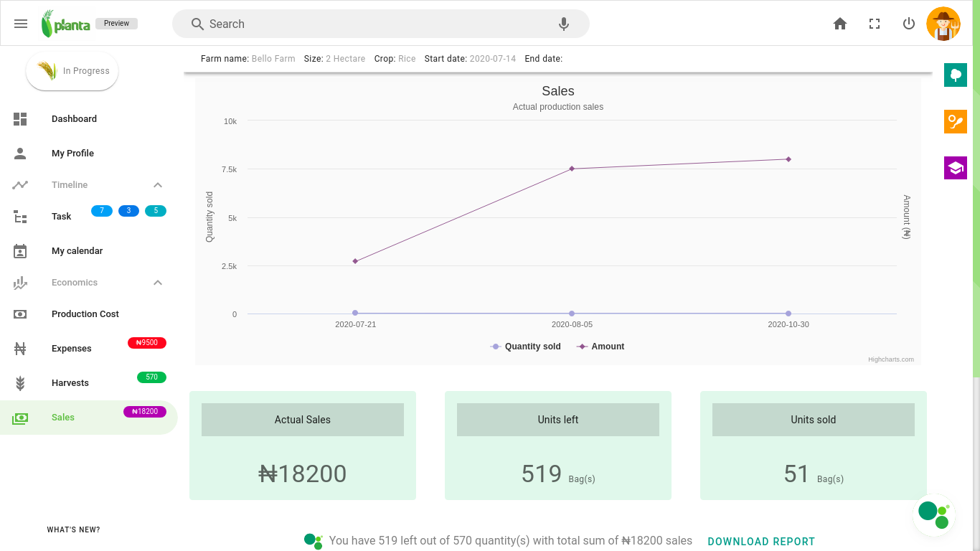
Task: Click the Planta logo
Action: [65, 24]
